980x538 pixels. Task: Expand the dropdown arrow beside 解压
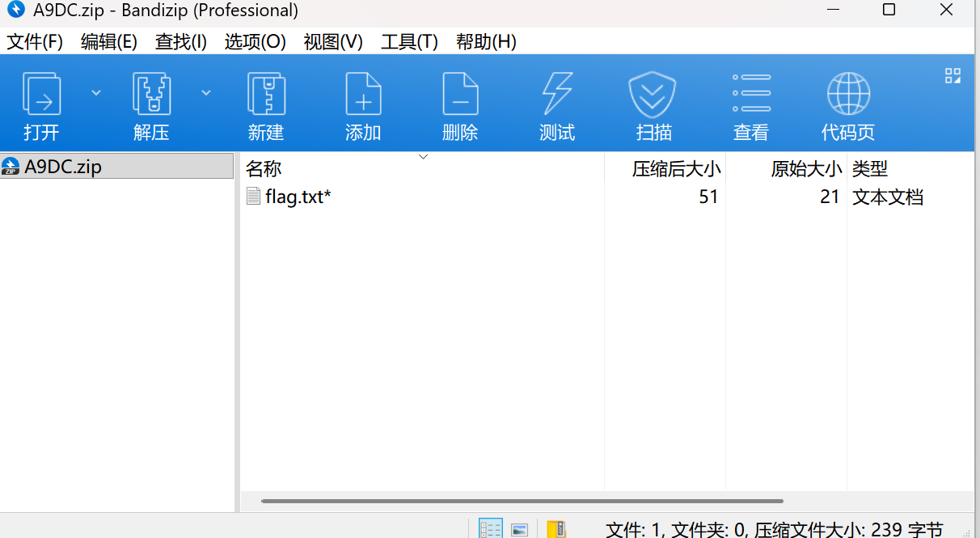[206, 93]
